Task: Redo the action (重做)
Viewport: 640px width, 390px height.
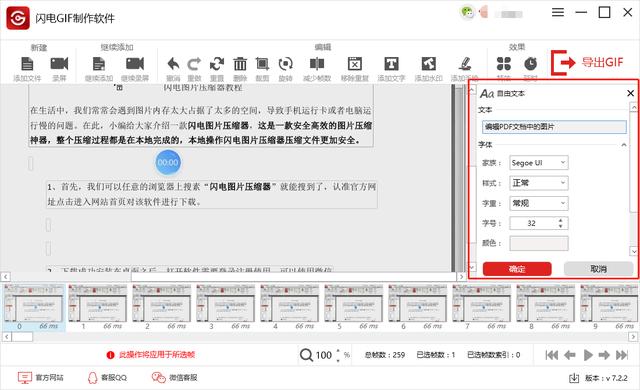Action: [x=194, y=64]
